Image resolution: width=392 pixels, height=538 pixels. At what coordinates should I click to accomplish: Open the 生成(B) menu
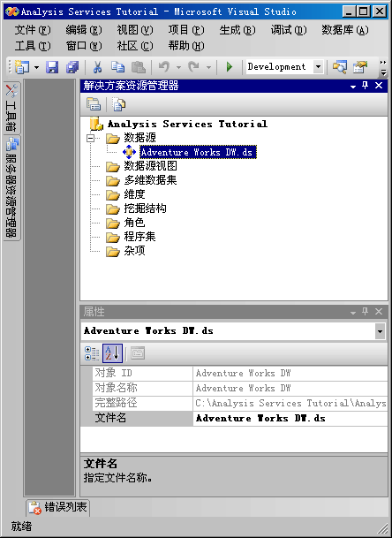click(x=237, y=30)
